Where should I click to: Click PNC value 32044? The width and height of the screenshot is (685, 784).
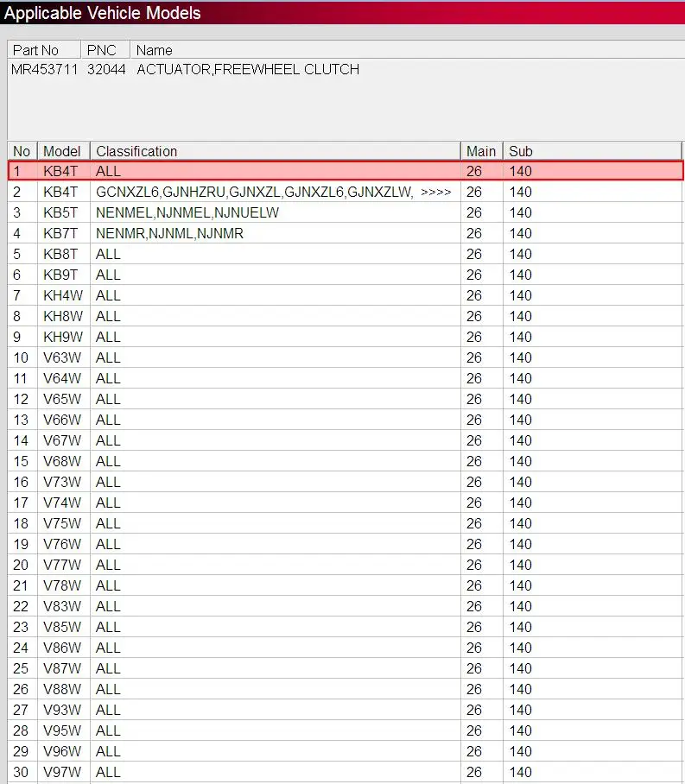click(106, 69)
